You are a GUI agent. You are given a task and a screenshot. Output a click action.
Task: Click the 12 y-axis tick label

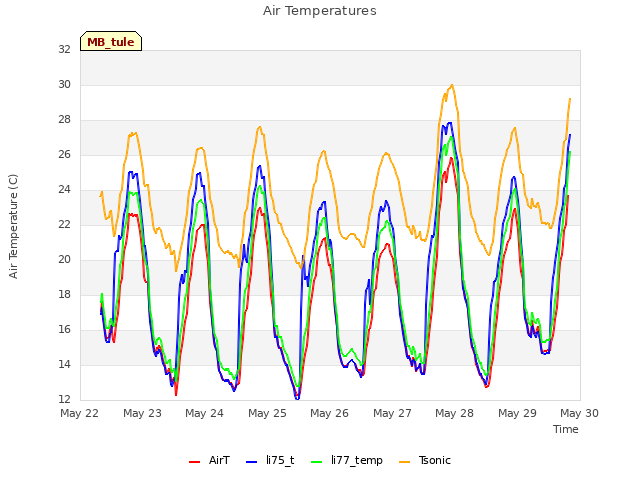(x=64, y=399)
